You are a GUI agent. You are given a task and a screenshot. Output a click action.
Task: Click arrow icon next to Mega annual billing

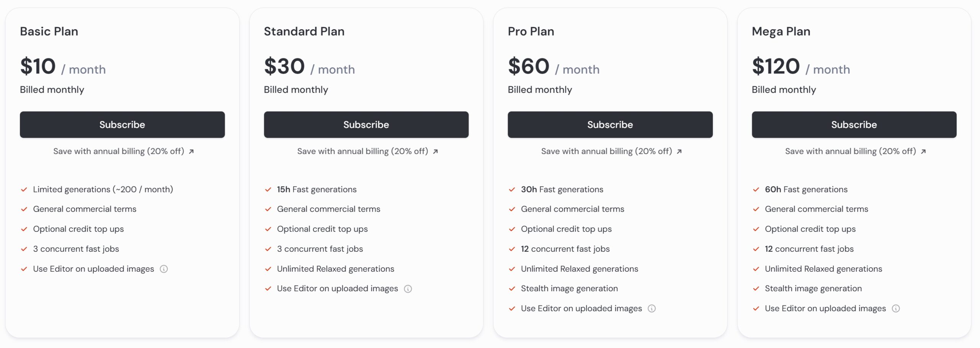[923, 152]
